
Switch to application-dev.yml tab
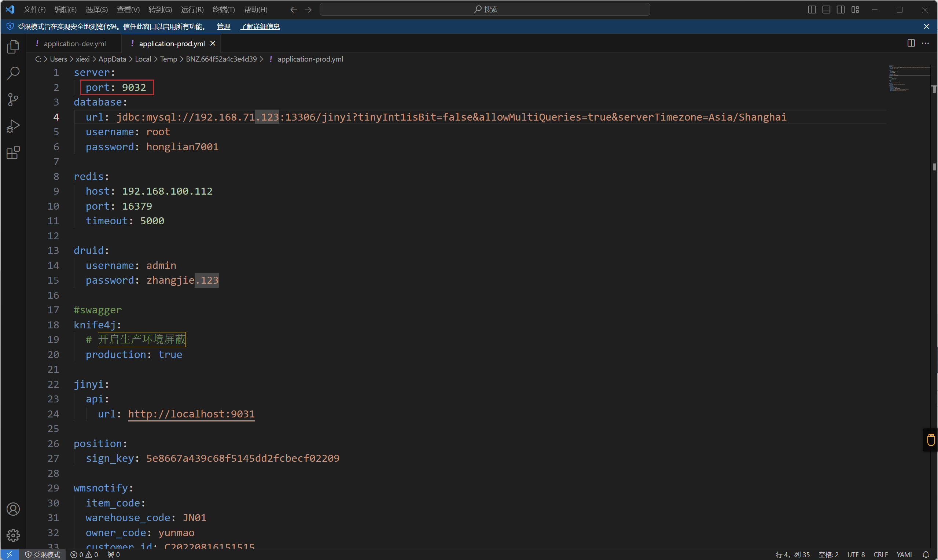tap(74, 43)
